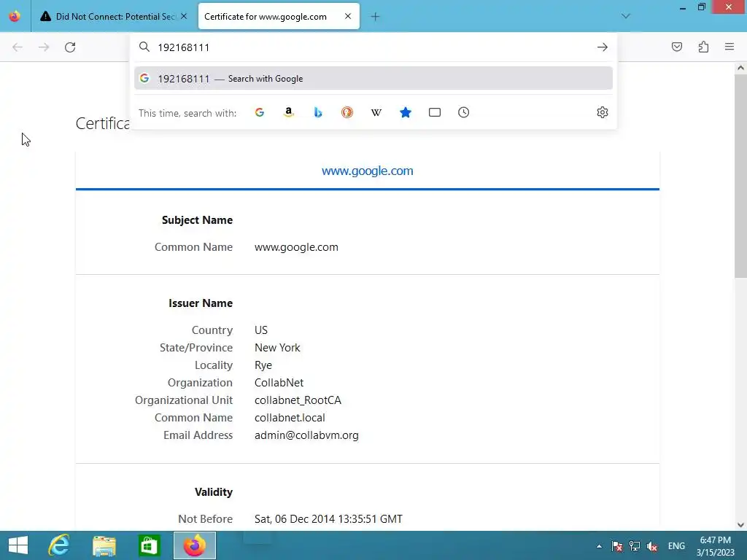Screen dimensions: 747x560
Task: Open a new tab with plus button
Action: tap(375, 17)
